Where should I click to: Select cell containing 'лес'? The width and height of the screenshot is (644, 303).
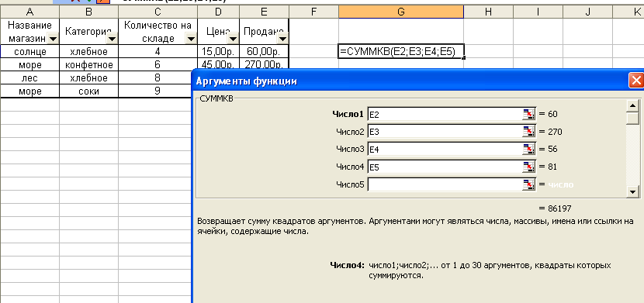(x=29, y=78)
